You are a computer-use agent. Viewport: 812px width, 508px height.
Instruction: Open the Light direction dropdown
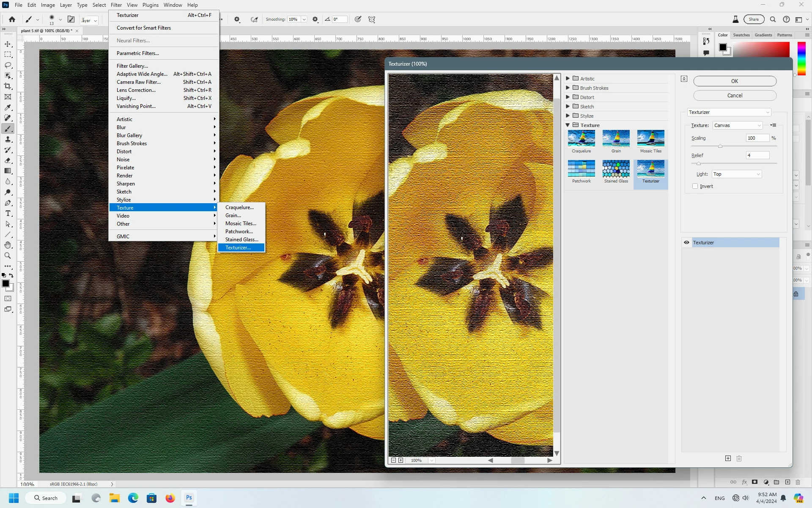[736, 174]
